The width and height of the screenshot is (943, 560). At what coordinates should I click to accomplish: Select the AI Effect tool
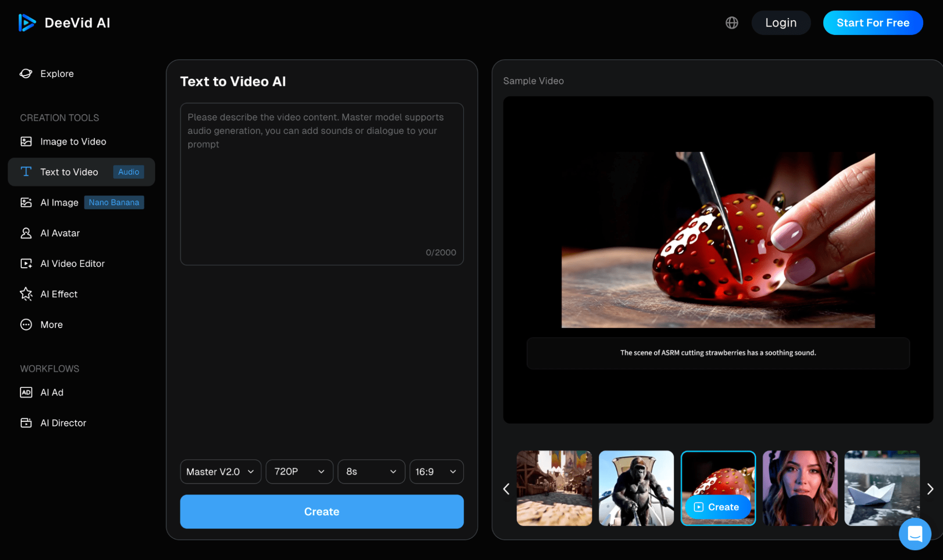pos(59,294)
